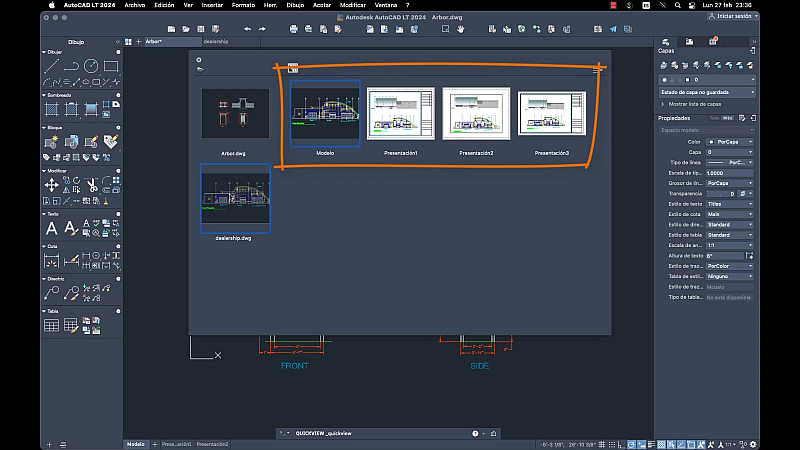This screenshot has height=450, width=800.
Task: Activate the Pan hand tool
Action: point(461,29)
